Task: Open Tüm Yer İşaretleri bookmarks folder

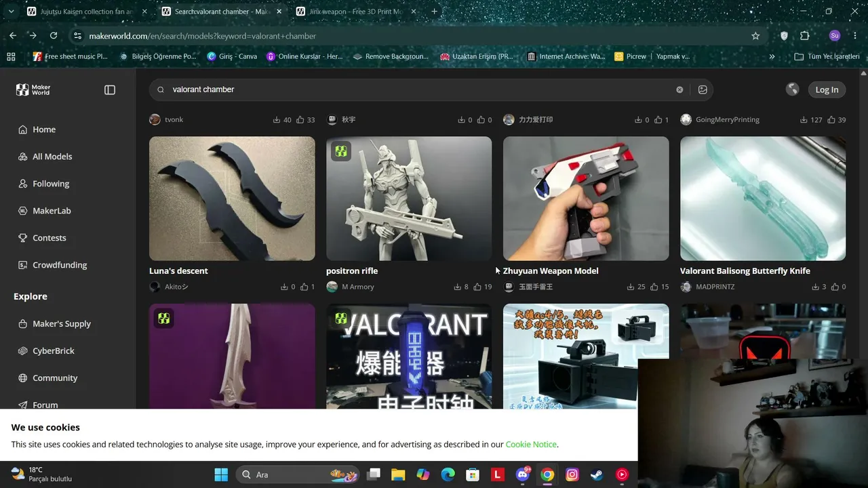Action: click(x=827, y=56)
